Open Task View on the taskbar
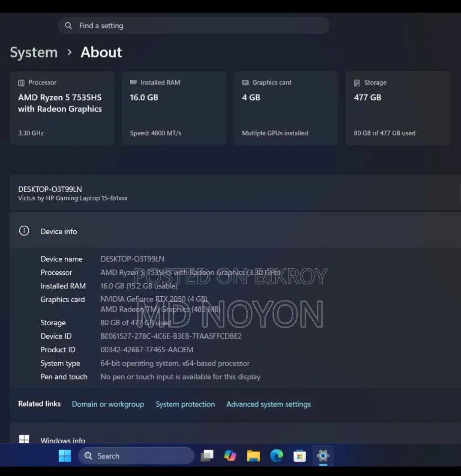Screen dimensions: 461x476 click(207, 455)
